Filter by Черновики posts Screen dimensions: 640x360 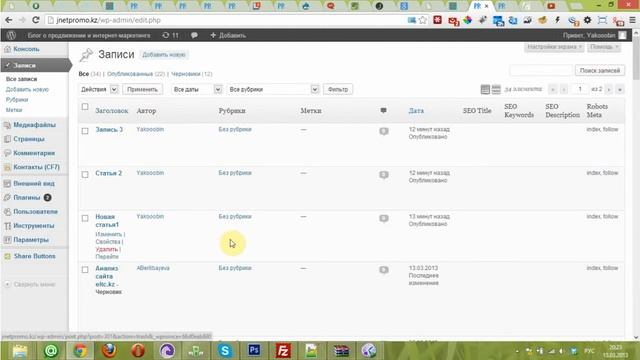coord(186,74)
